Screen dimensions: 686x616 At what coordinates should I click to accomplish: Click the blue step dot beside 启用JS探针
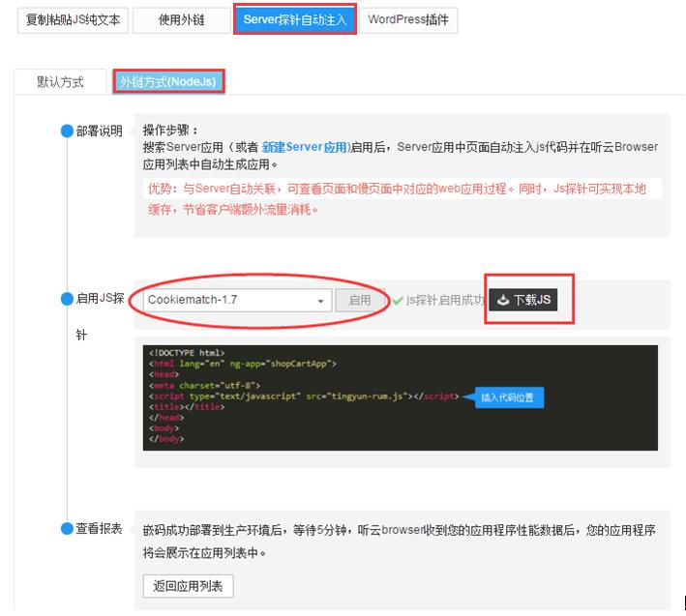pos(67,299)
